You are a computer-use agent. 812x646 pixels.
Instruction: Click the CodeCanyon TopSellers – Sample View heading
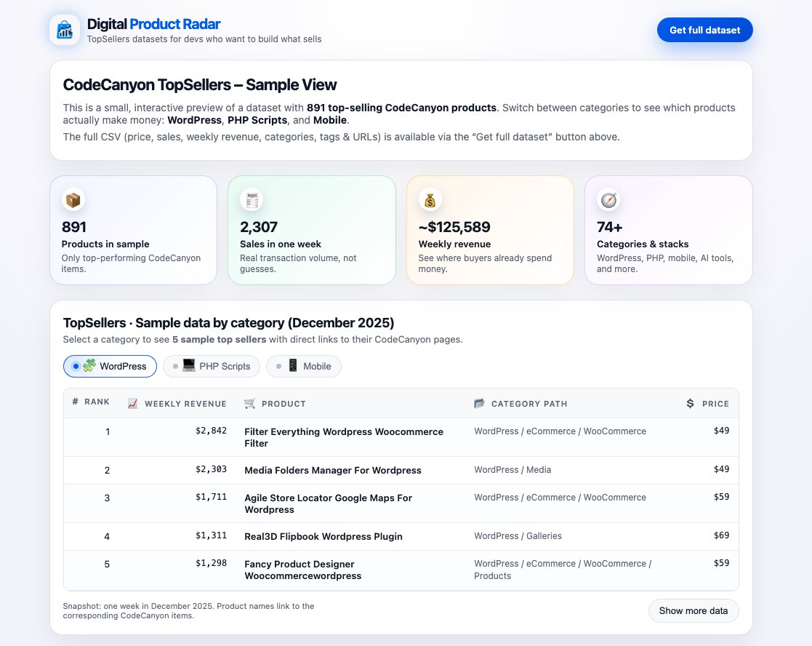200,84
